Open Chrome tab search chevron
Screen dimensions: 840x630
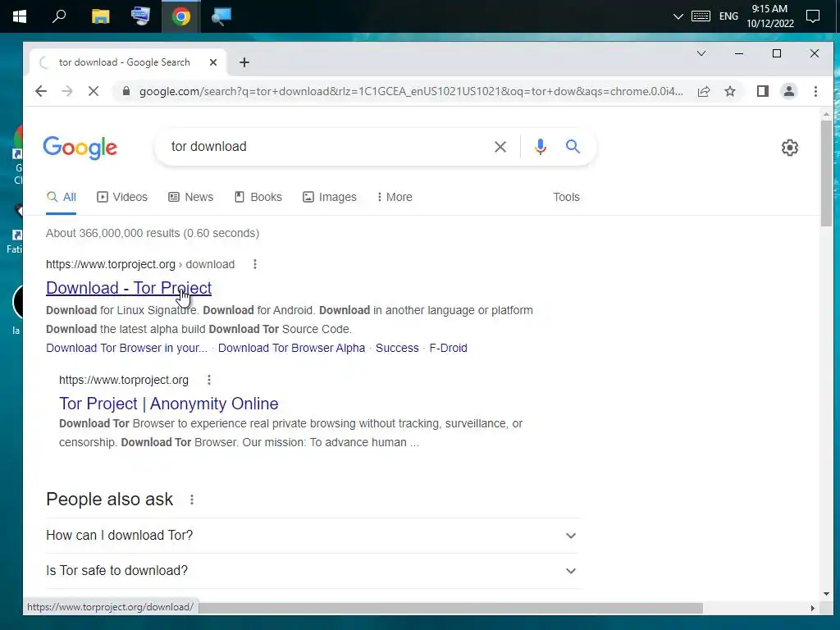(x=701, y=53)
